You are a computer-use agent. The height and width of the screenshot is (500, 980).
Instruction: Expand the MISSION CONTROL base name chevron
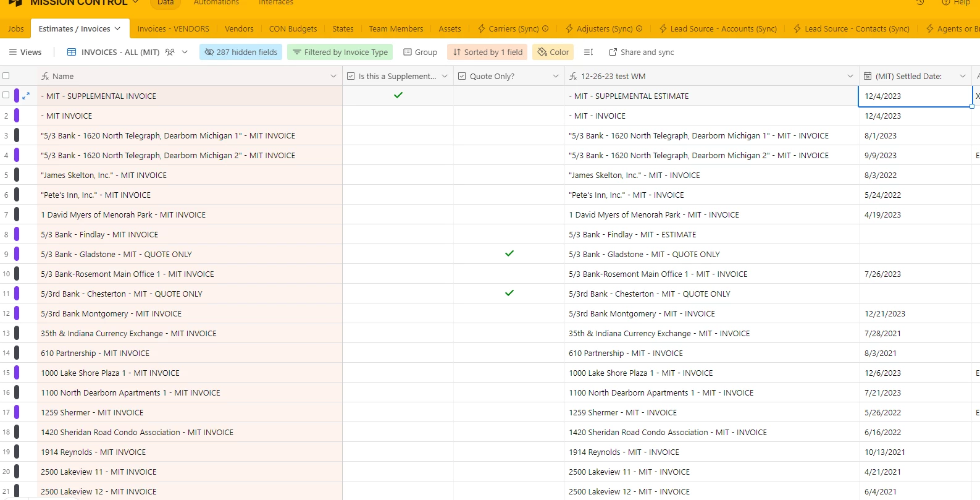(x=136, y=2)
